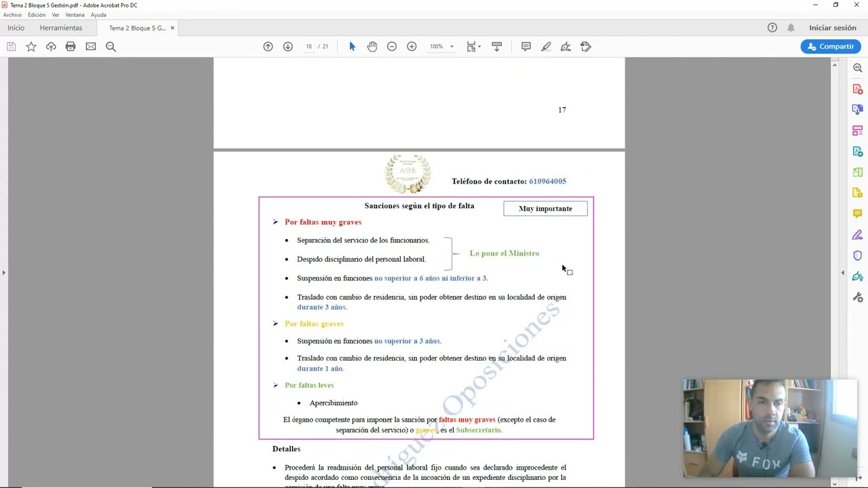The image size is (868, 488).
Task: Click the phone number 610964005 link
Action: [547, 181]
